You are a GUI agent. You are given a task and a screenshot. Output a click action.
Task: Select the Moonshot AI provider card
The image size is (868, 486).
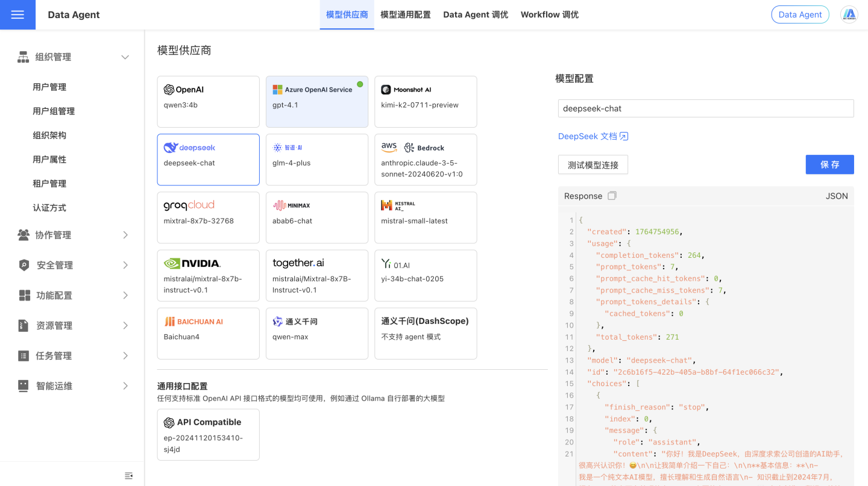tap(426, 102)
